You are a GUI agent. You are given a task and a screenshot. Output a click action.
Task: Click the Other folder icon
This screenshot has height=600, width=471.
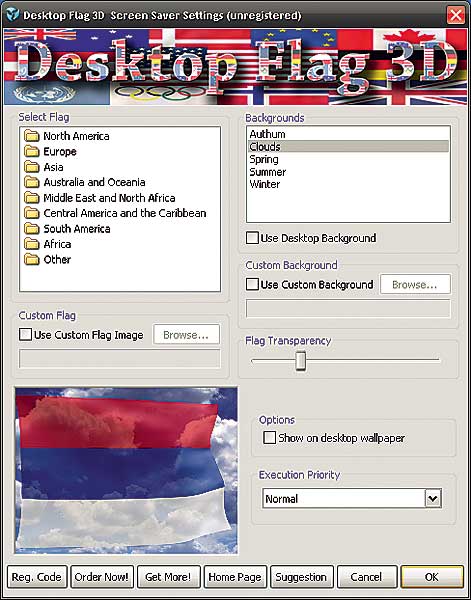click(31, 259)
